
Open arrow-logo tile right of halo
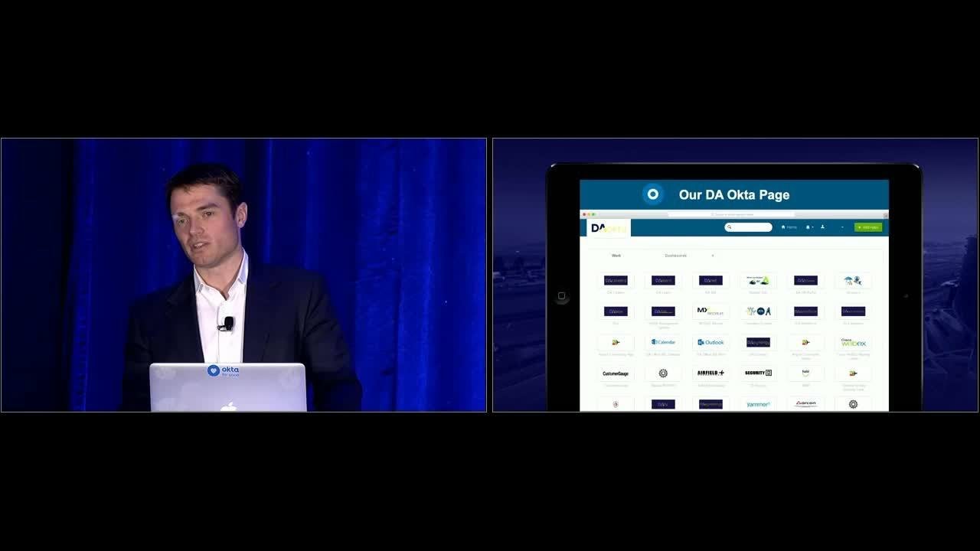pyautogui.click(x=853, y=373)
